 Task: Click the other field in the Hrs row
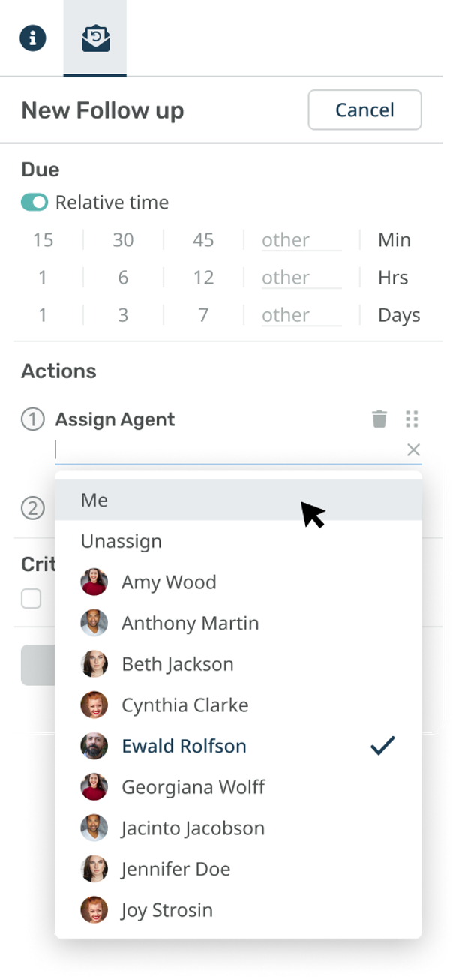click(301, 278)
